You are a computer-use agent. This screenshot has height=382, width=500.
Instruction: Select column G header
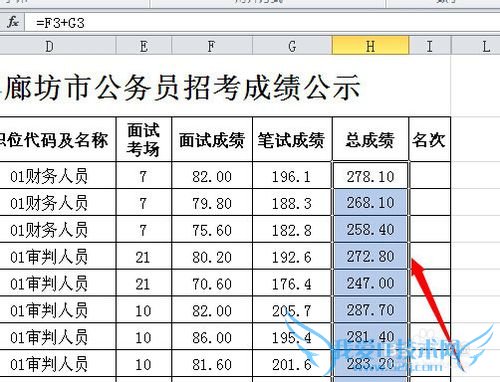point(292,46)
